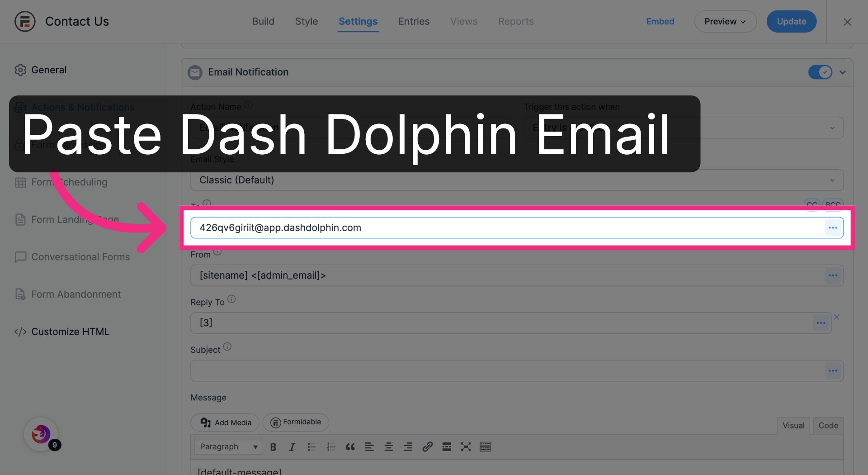Click the Embed link
This screenshot has width=868, height=475.
point(660,21)
